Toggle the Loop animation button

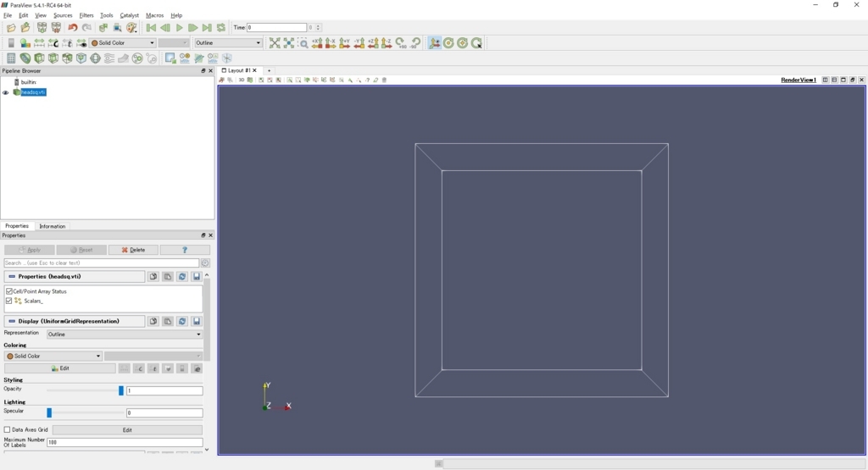coord(221,28)
